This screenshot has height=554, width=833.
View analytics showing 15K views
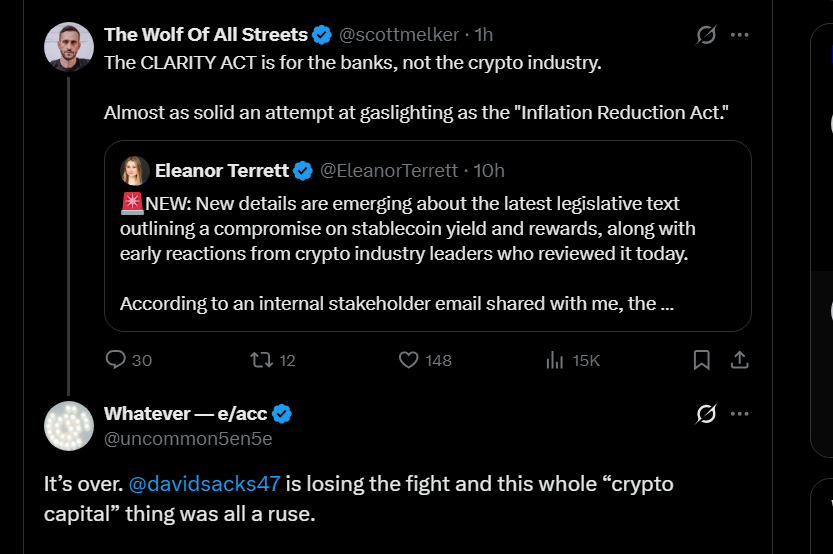(555, 360)
